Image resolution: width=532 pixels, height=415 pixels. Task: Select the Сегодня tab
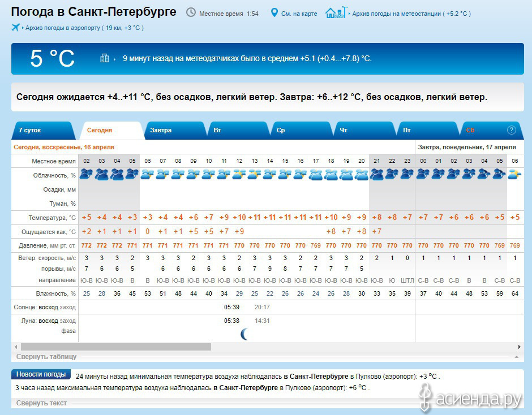point(111,130)
